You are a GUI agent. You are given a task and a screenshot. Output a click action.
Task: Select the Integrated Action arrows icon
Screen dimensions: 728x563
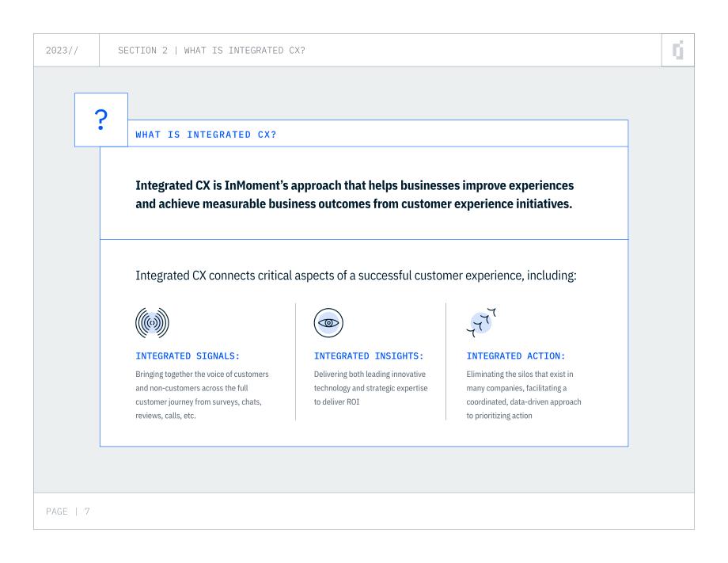[x=481, y=322]
